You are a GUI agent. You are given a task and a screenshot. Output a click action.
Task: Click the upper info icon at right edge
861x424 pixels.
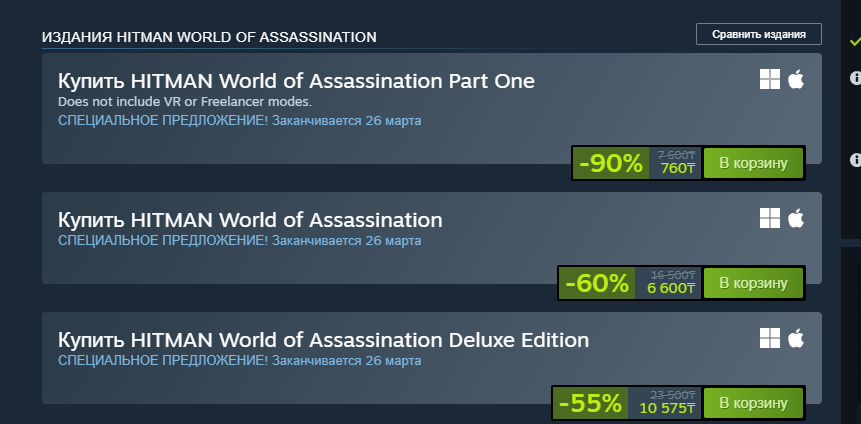click(x=856, y=77)
